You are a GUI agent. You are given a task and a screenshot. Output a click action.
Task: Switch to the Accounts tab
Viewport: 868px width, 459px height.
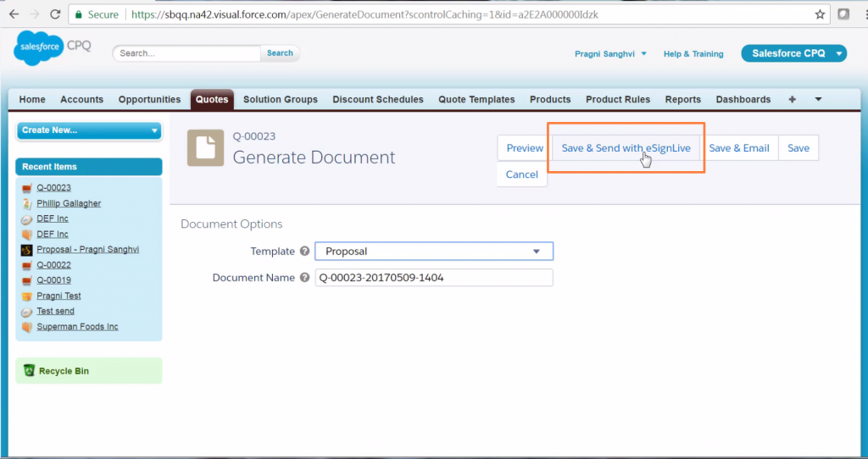82,100
